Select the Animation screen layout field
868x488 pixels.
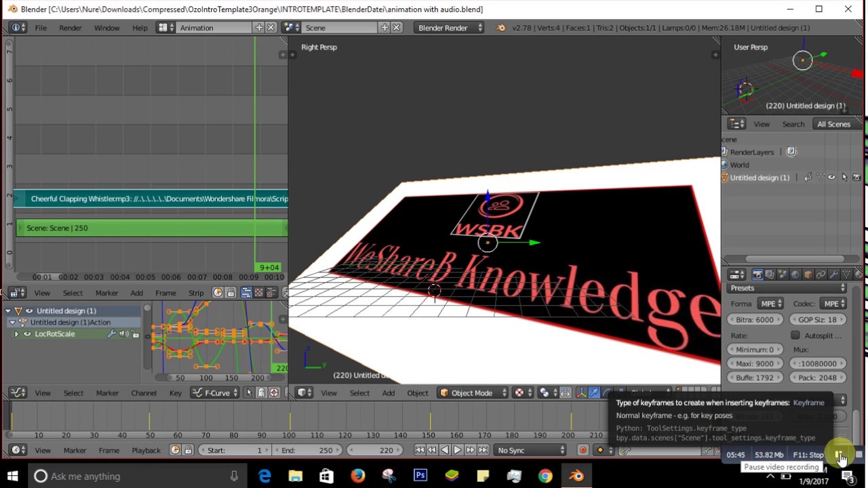(x=214, y=28)
